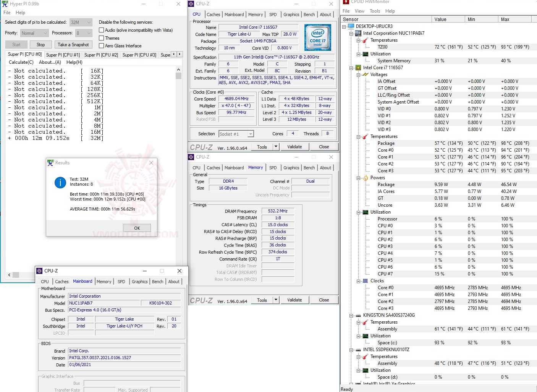Screen dimensions: 537x392
Task: Click the horizontal scrollbar left arrow in Hyper PI
Action: pos(9,275)
